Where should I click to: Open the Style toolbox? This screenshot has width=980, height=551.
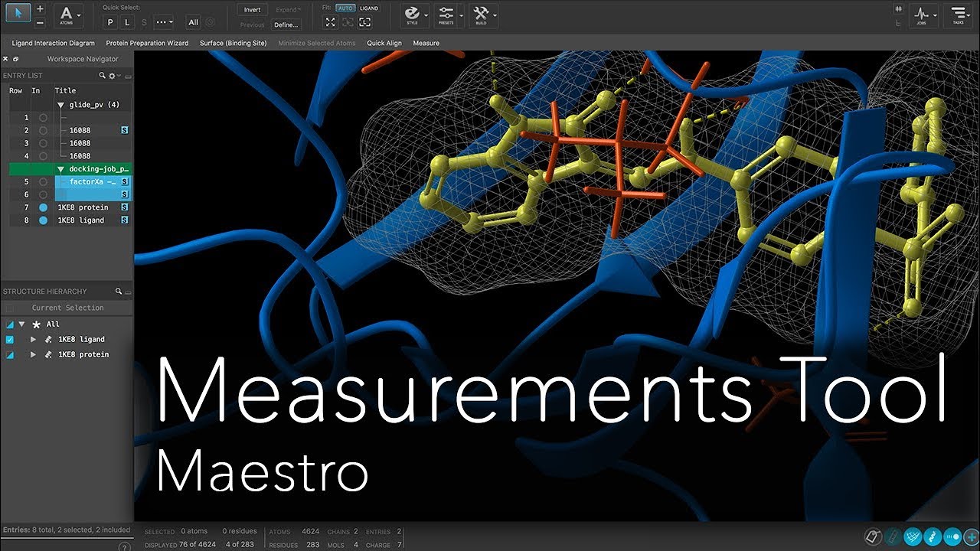click(x=412, y=14)
